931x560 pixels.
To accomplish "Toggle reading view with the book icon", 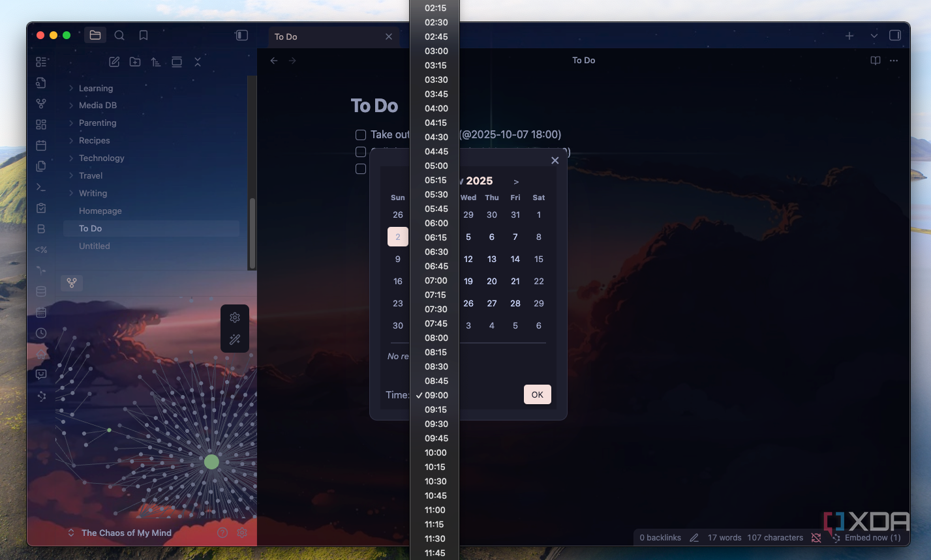I will [x=876, y=61].
